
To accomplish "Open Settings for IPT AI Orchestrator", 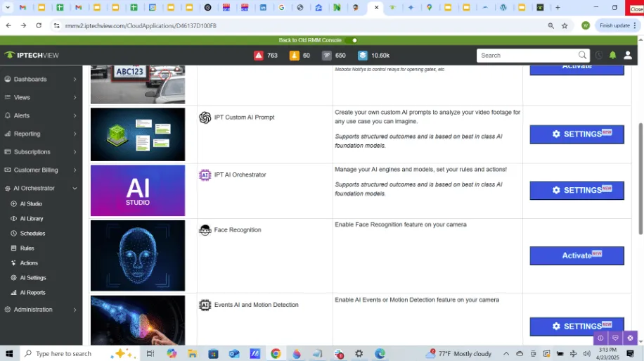I will point(577,191).
